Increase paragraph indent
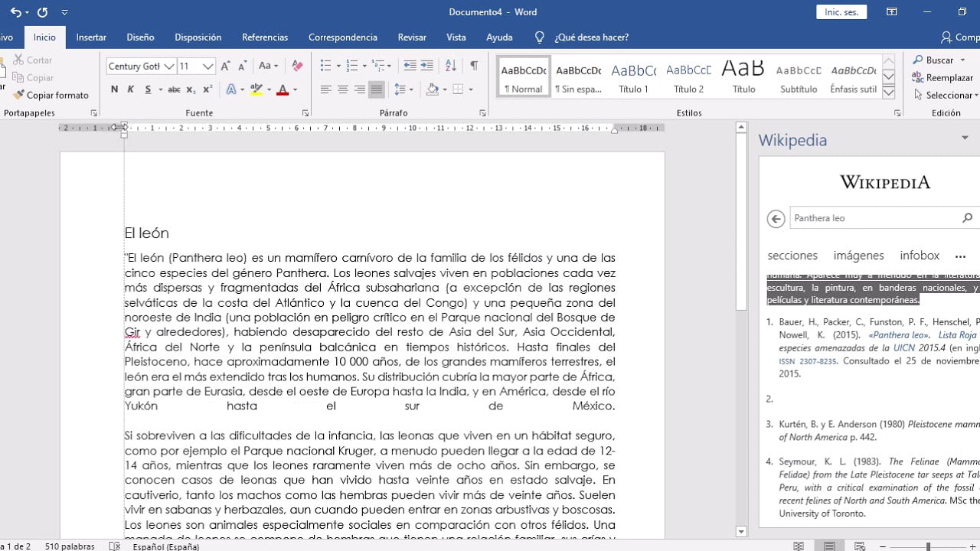 click(426, 67)
